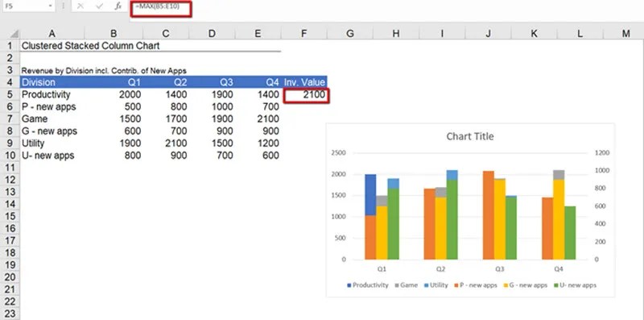This screenshot has width=644, height=320.
Task: Click cell 'Clustered Stacked Column Chart'
Action: [x=90, y=46]
